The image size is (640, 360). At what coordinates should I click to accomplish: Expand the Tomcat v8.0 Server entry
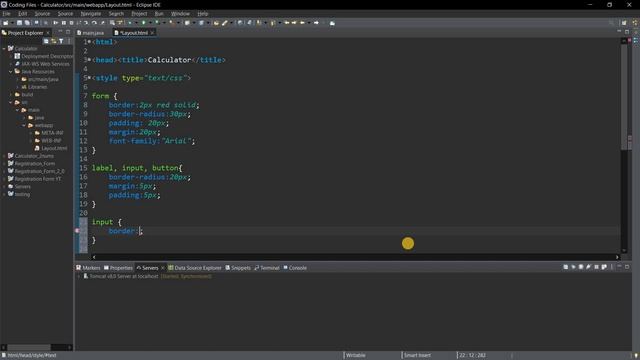pyautogui.click(x=79, y=276)
